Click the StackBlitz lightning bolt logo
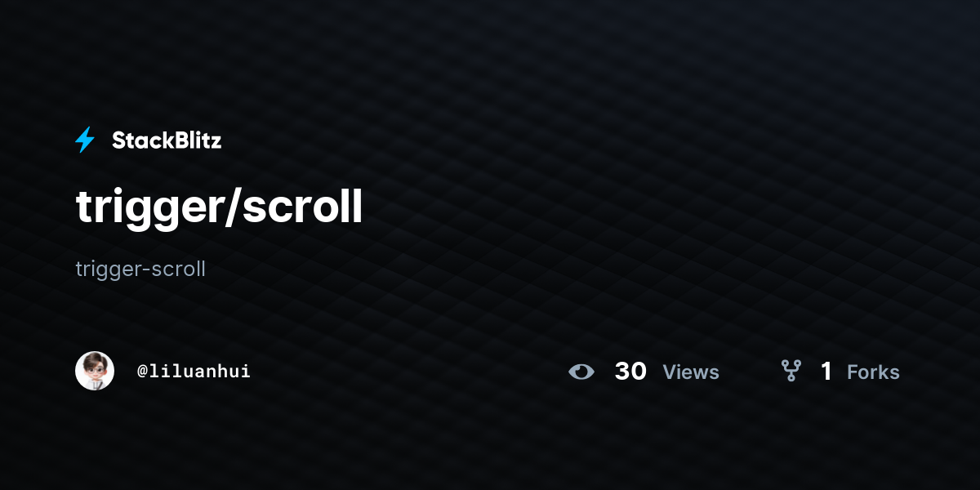Screen dimensions: 980x490 click(x=85, y=140)
